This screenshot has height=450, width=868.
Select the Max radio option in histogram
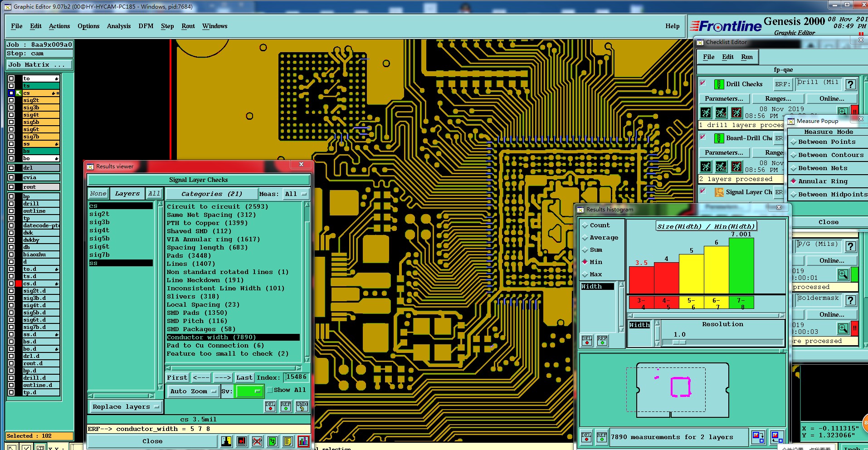coord(585,274)
